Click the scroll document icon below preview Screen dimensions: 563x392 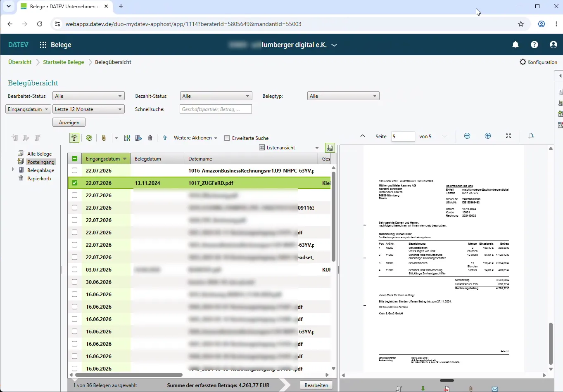pos(399,389)
